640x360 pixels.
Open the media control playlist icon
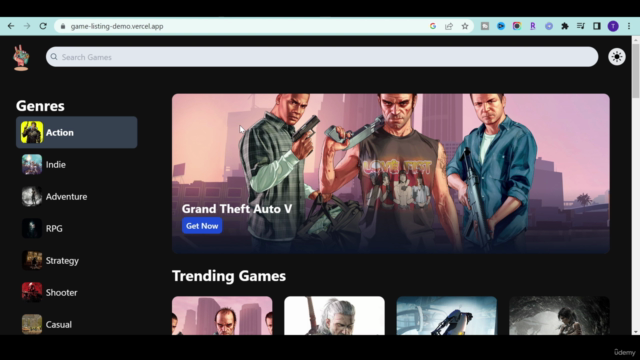pos(580,26)
